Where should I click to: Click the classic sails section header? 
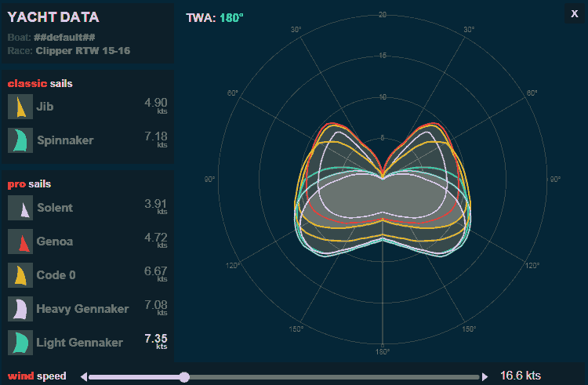point(41,84)
